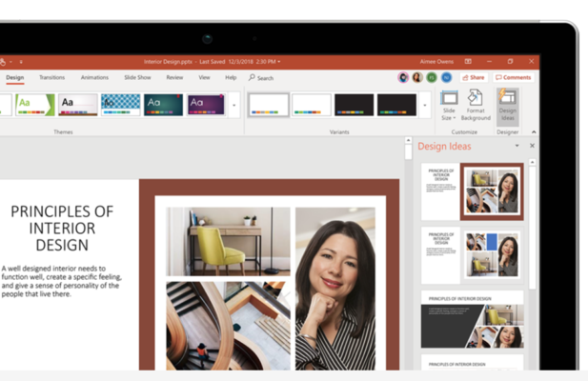Open the View tab
This screenshot has height=381, width=588.
point(204,77)
